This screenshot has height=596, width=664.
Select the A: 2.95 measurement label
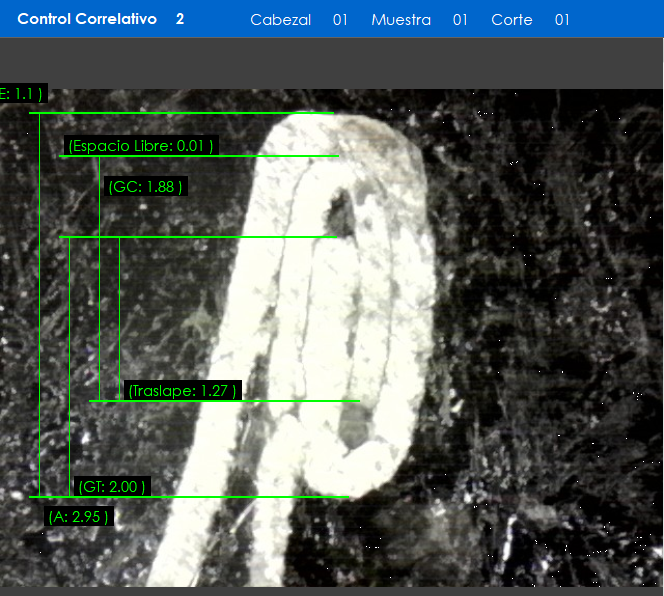tap(78, 517)
